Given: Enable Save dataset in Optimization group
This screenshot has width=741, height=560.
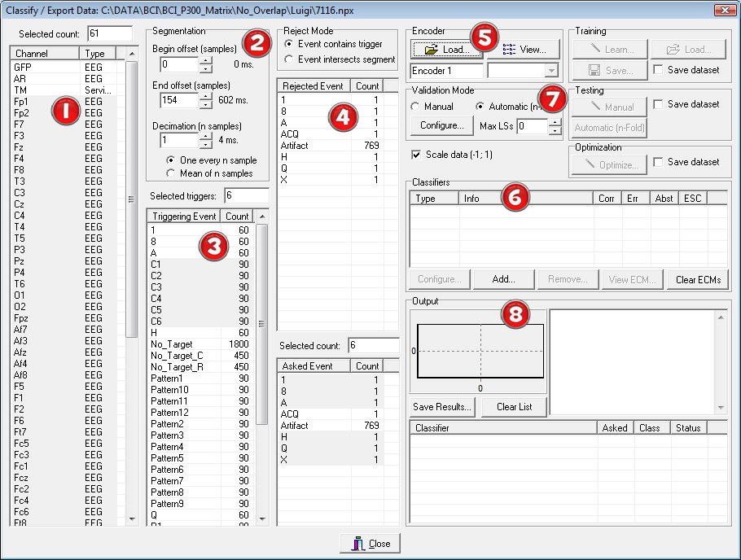Looking at the screenshot, I should pyautogui.click(x=658, y=162).
